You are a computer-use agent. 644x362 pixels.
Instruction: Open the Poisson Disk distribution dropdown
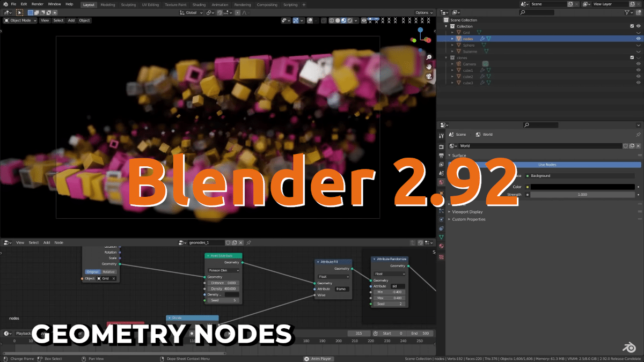pos(224,270)
